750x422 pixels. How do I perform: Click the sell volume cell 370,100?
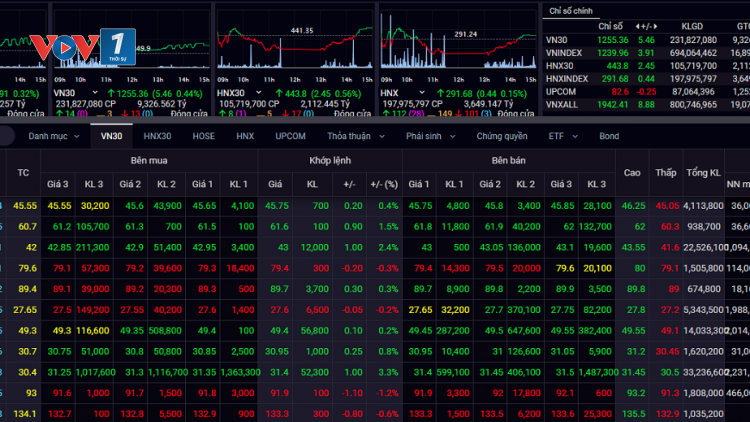524,310
